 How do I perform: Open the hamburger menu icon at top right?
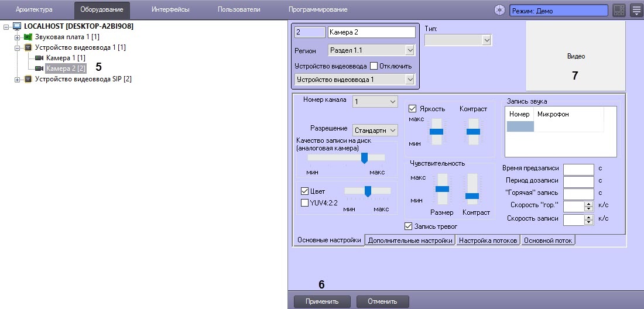tap(636, 10)
